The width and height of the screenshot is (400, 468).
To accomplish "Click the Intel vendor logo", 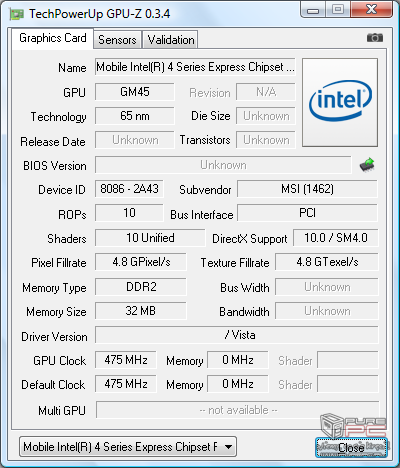I will [340, 102].
